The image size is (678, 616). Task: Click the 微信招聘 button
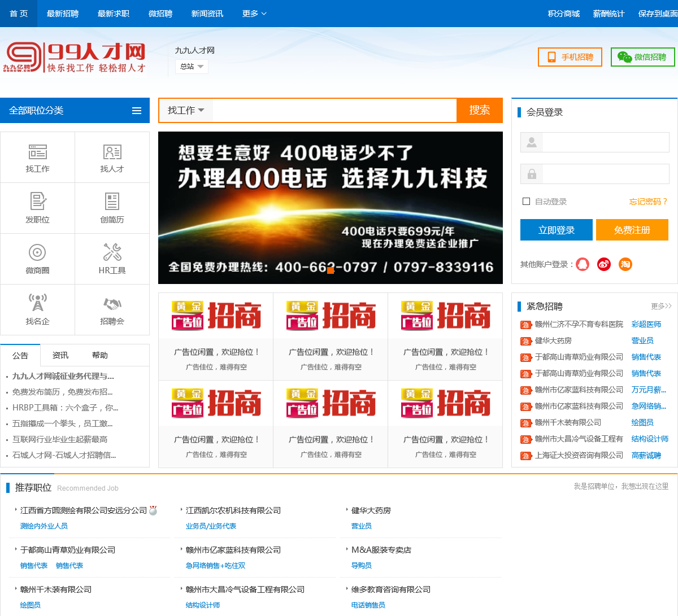click(x=643, y=57)
